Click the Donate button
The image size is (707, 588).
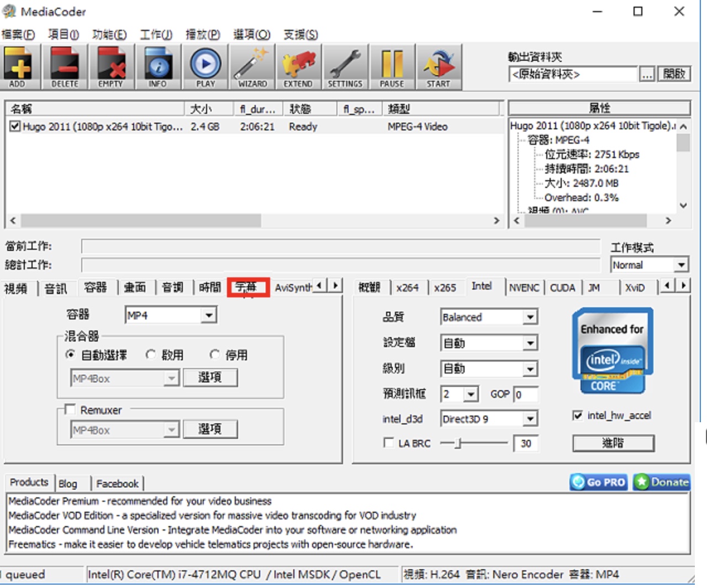pos(662,482)
